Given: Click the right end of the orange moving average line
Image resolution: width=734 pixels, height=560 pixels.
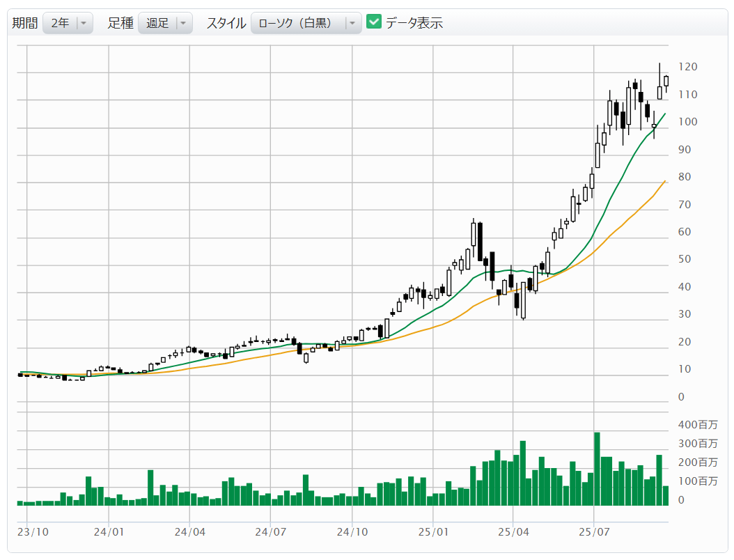Looking at the screenshot, I should [664, 181].
